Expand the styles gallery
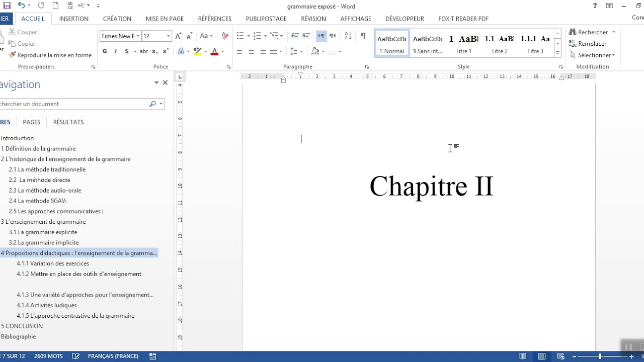The width and height of the screenshot is (644, 362). click(x=557, y=53)
